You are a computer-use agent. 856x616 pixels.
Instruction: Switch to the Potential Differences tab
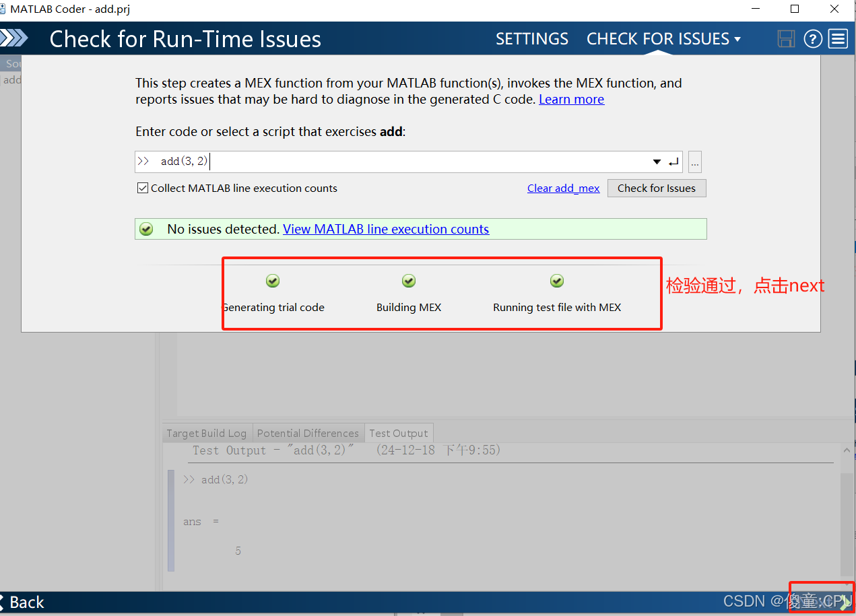coord(308,433)
